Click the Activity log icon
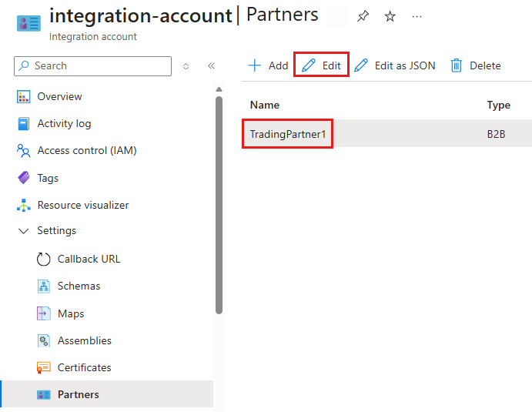 click(x=23, y=124)
